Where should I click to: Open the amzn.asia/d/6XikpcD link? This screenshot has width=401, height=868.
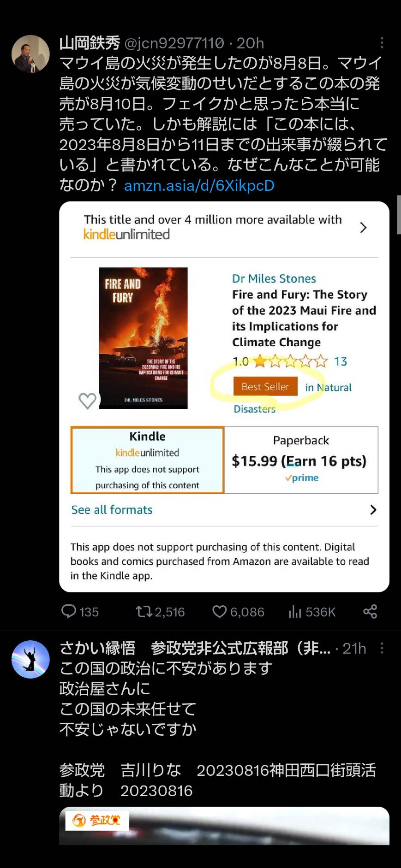click(199, 185)
